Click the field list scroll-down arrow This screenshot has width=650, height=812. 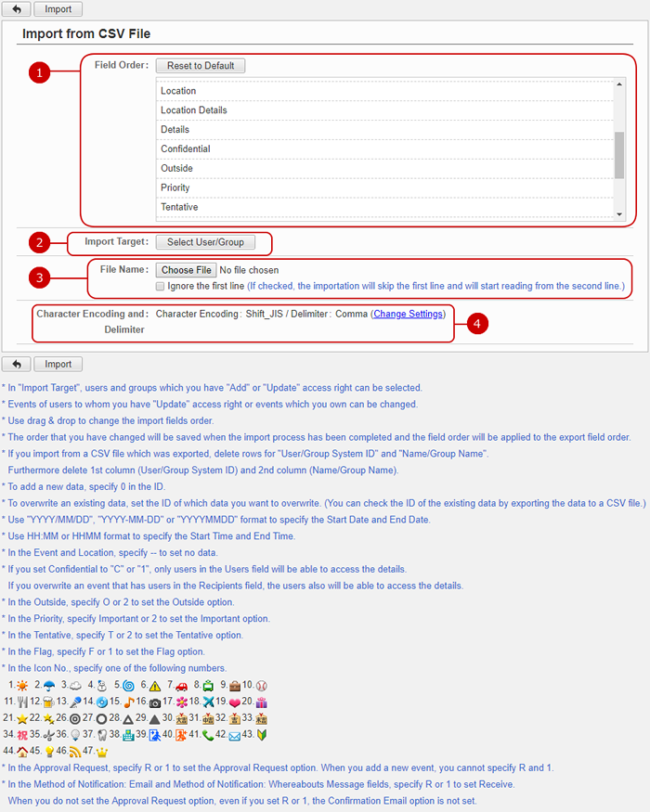coord(619,214)
